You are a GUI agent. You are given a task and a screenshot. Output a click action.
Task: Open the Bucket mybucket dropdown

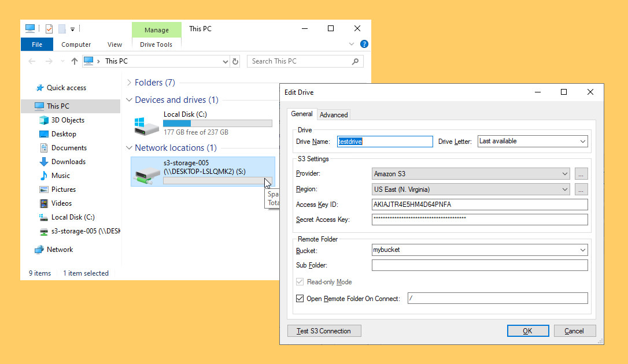pos(479,250)
